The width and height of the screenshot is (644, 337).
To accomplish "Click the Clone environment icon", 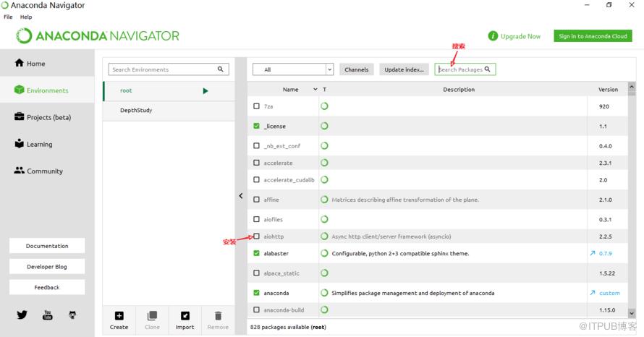I will [x=152, y=315].
